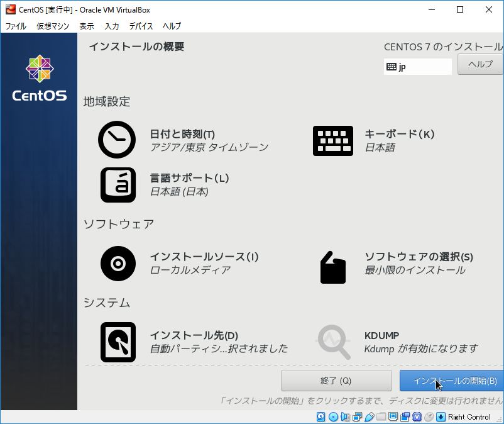
Task: Click the display status icon
Action: [393, 417]
